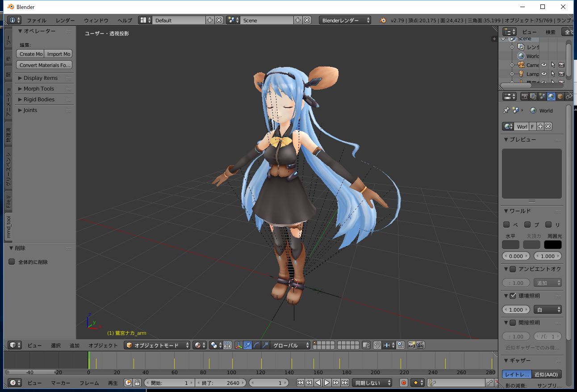The width and height of the screenshot is (577, 392).
Task: Open the Object properties tab cube icon
Action: [x=560, y=96]
